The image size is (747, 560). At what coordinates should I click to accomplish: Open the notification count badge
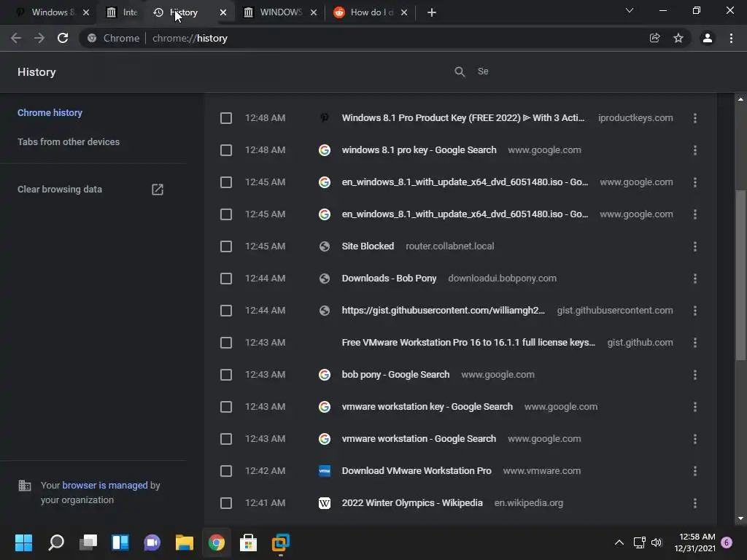tap(727, 542)
